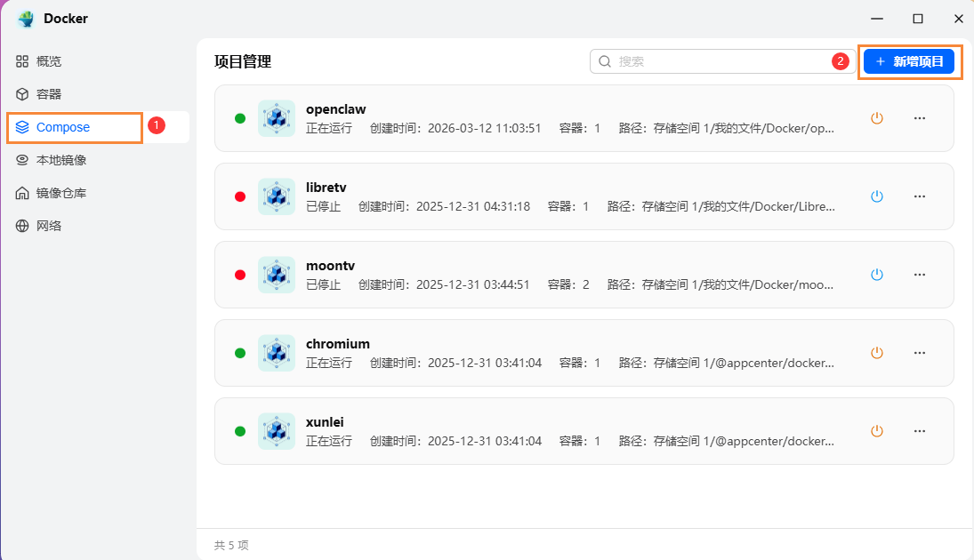Image resolution: width=974 pixels, height=560 pixels.
Task: Close the Docker window
Action: (959, 19)
